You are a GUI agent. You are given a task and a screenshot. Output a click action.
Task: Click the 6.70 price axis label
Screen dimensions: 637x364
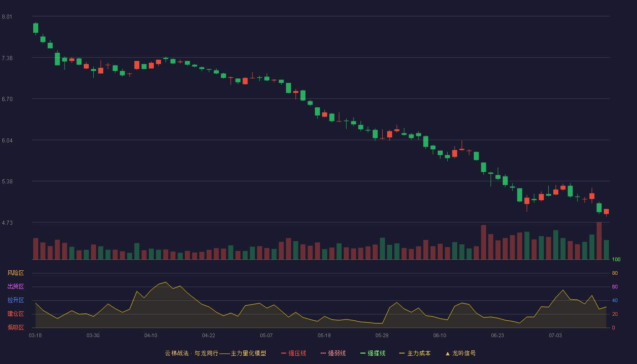click(7, 99)
